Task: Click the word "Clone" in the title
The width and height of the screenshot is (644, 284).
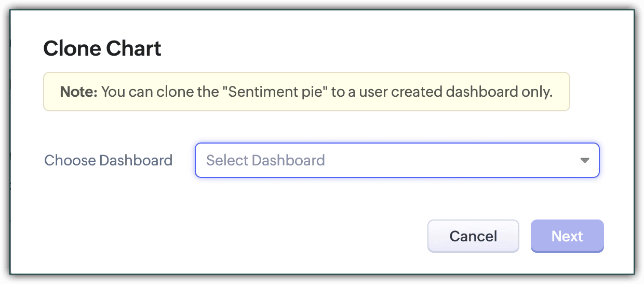Action: pyautogui.click(x=72, y=49)
